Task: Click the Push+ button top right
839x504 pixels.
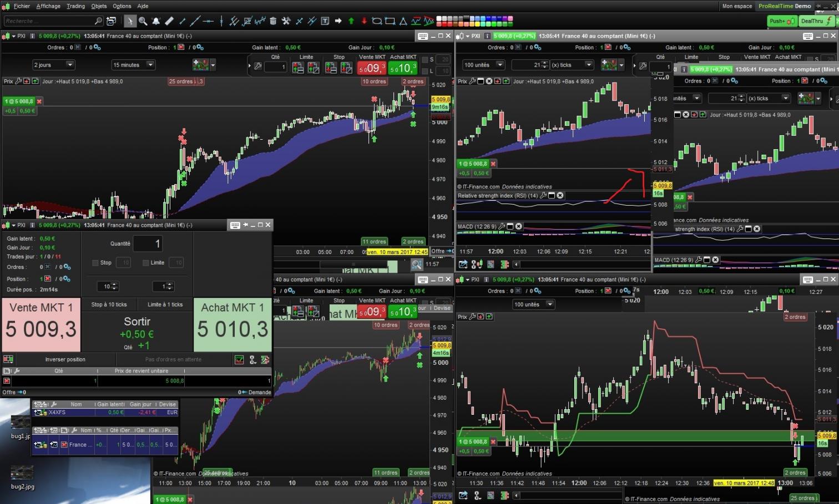Action: 782,21
